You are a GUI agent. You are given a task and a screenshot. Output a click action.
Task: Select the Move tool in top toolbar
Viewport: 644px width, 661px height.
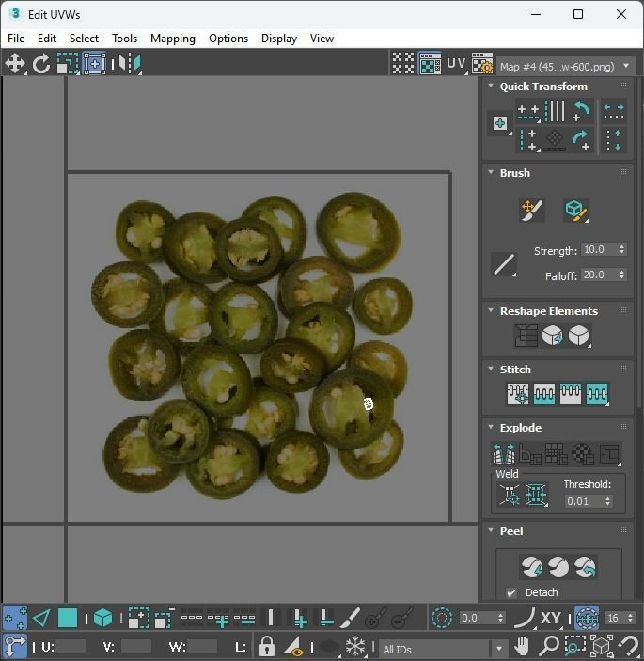15,64
